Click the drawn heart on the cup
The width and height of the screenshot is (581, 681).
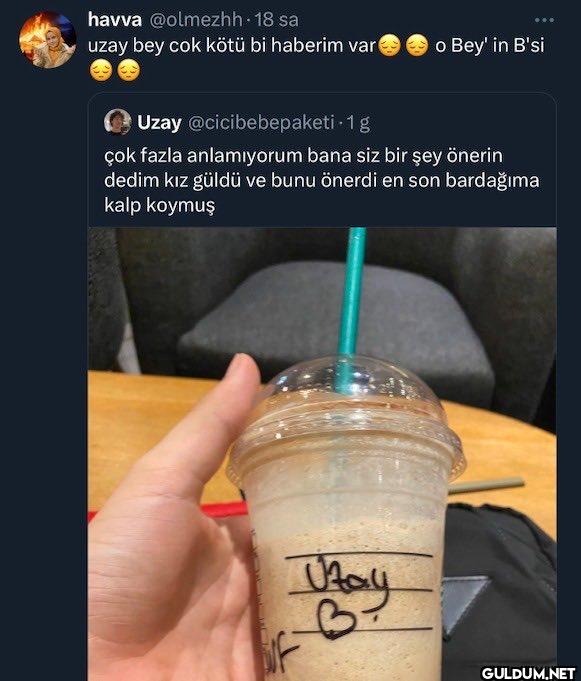[x=337, y=618]
